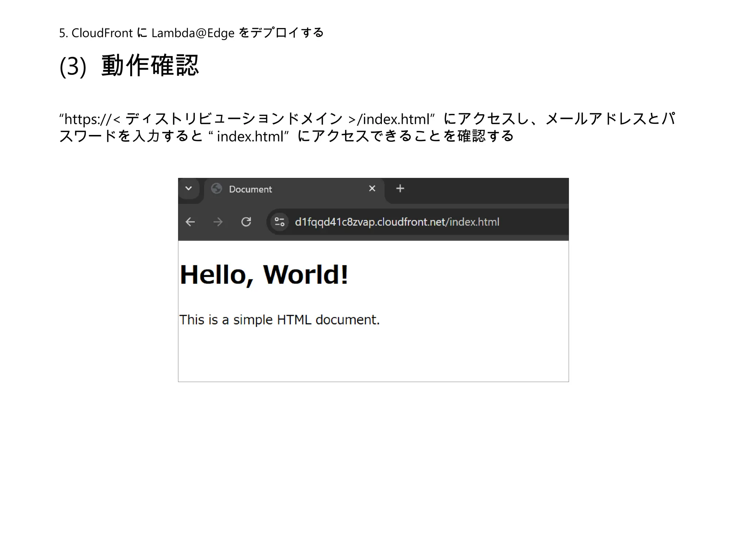The height and width of the screenshot is (560, 747).
Task: Click the globe favicon on Document tab
Action: (217, 188)
